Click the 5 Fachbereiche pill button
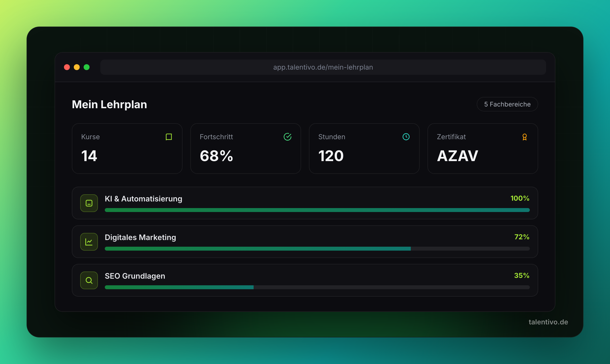610x364 pixels. pyautogui.click(x=507, y=104)
